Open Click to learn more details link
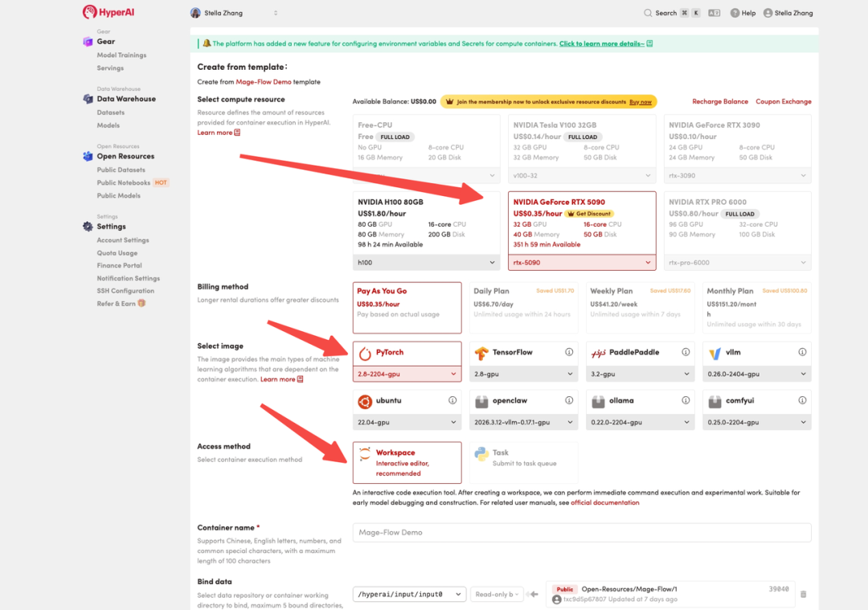Screen dimensions: 868x610 (x=602, y=43)
